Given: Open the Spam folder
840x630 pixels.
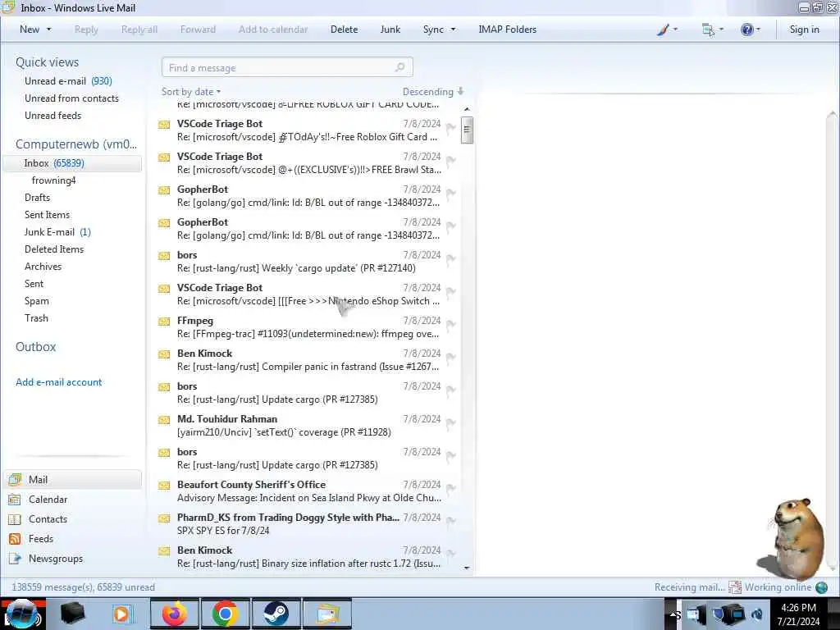Looking at the screenshot, I should coord(36,301).
